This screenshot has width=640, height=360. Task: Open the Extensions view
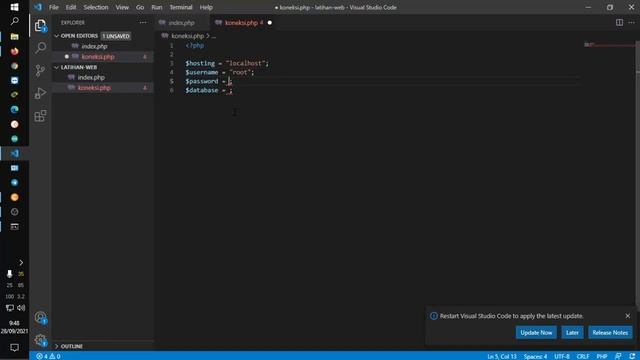[40, 116]
